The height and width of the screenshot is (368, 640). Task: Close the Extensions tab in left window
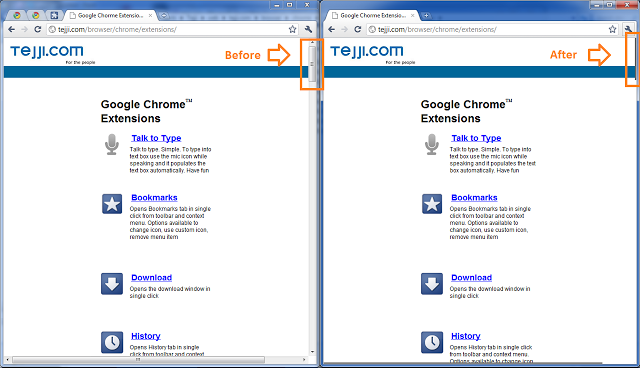pyautogui.click(x=150, y=16)
